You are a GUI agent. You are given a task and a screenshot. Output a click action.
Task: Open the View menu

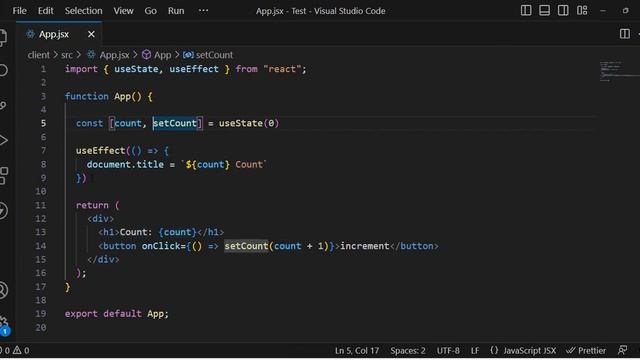click(123, 11)
